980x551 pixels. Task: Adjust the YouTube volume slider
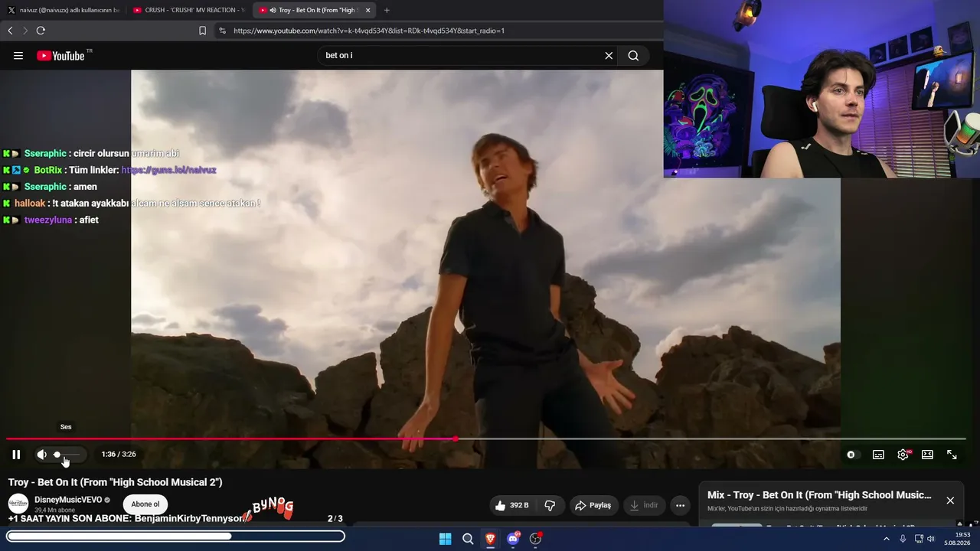66,455
